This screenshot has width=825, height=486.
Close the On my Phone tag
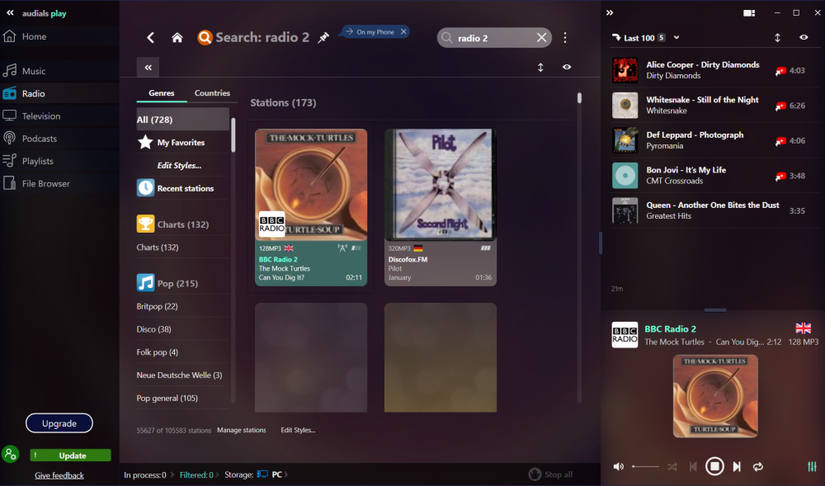[x=404, y=32]
